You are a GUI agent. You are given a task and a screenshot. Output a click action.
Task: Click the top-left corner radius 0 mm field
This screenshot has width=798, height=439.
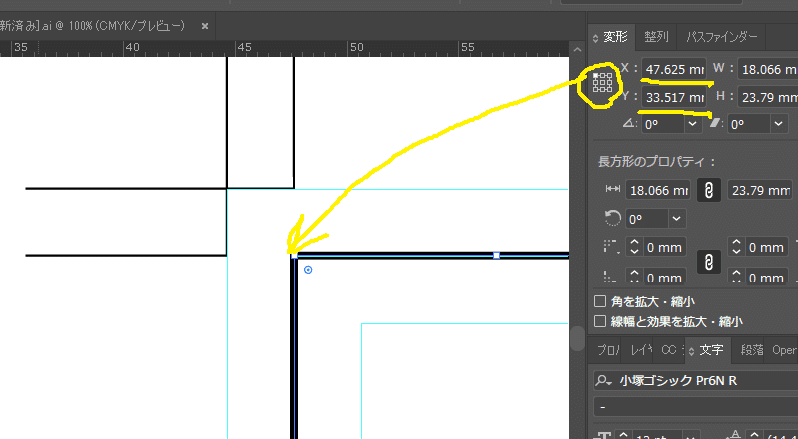664,247
